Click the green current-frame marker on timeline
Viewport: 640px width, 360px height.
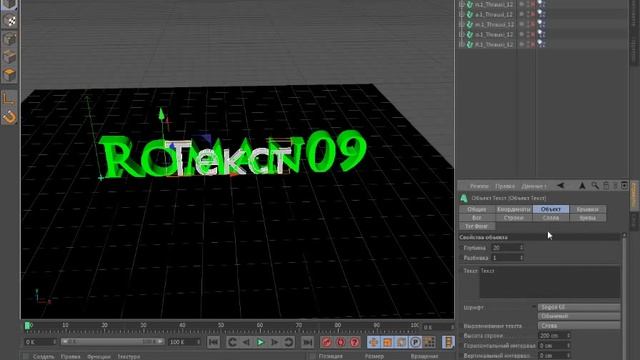pos(28,325)
